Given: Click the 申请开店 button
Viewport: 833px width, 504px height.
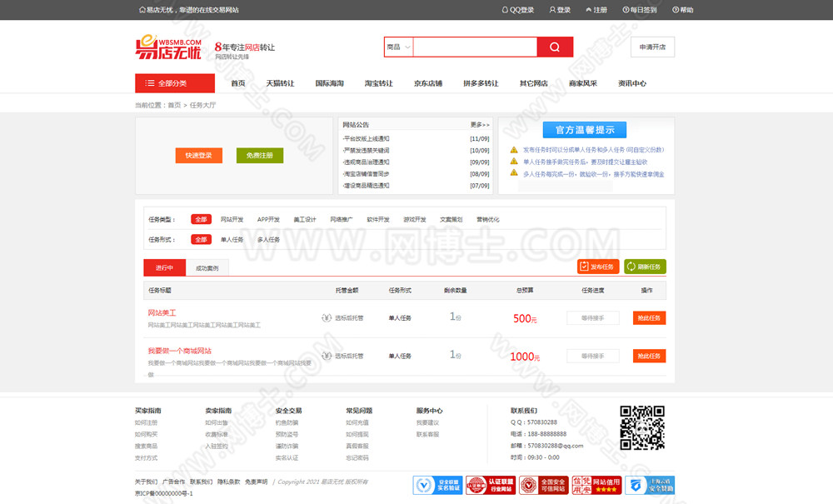Looking at the screenshot, I should pyautogui.click(x=652, y=47).
